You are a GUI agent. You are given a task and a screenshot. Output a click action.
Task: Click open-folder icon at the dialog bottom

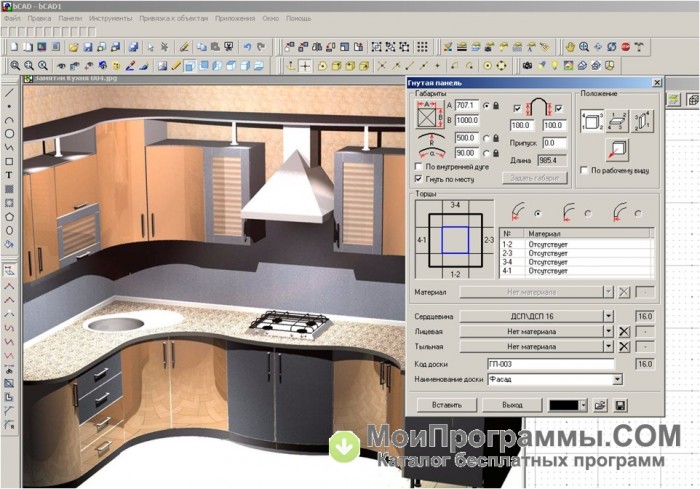pyautogui.click(x=600, y=405)
